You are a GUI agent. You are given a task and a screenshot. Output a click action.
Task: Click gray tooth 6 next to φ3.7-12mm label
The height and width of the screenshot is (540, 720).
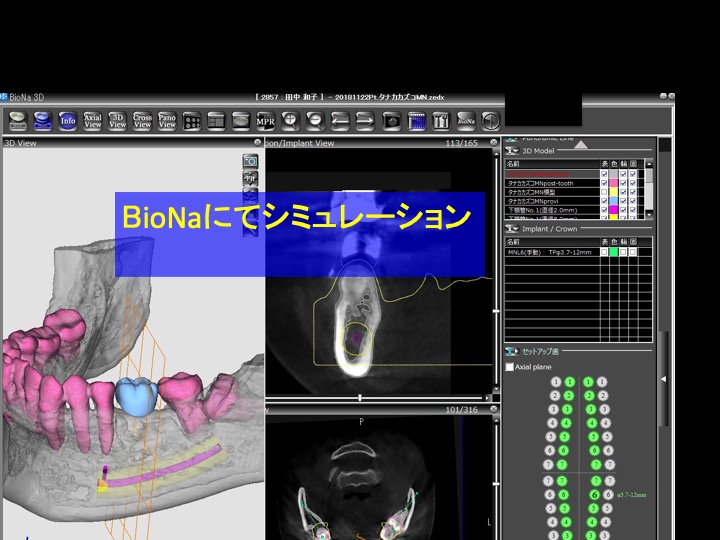point(608,495)
